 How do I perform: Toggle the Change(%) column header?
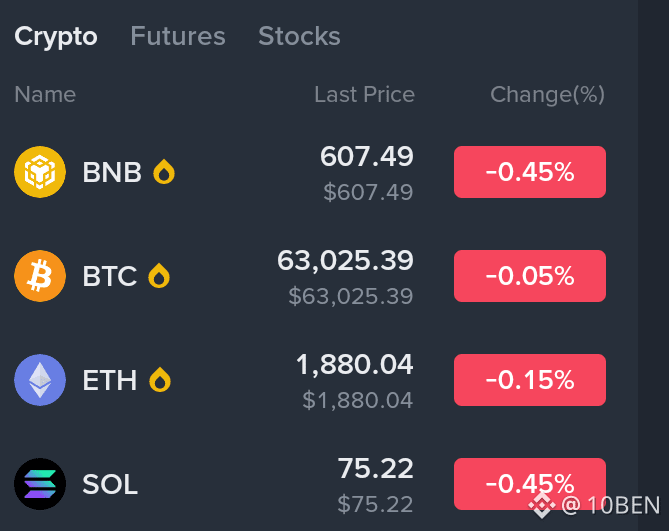[547, 95]
